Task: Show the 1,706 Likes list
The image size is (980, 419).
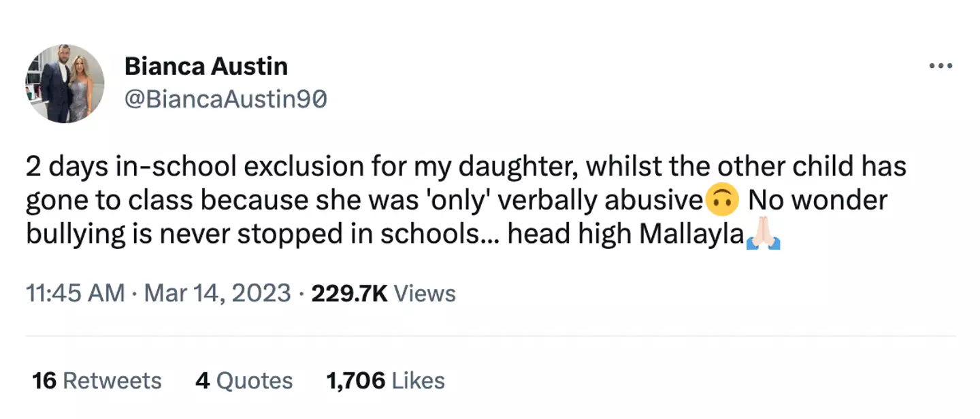Action: (385, 380)
